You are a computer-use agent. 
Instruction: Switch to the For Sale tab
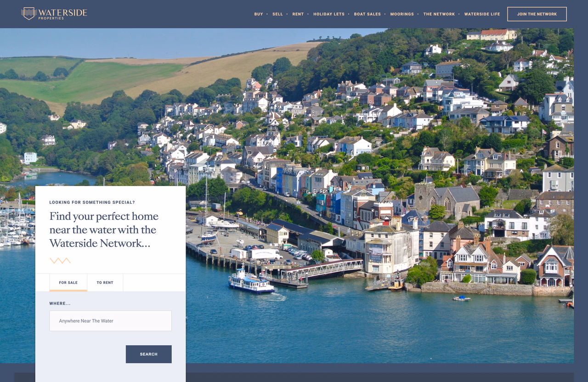pyautogui.click(x=68, y=282)
